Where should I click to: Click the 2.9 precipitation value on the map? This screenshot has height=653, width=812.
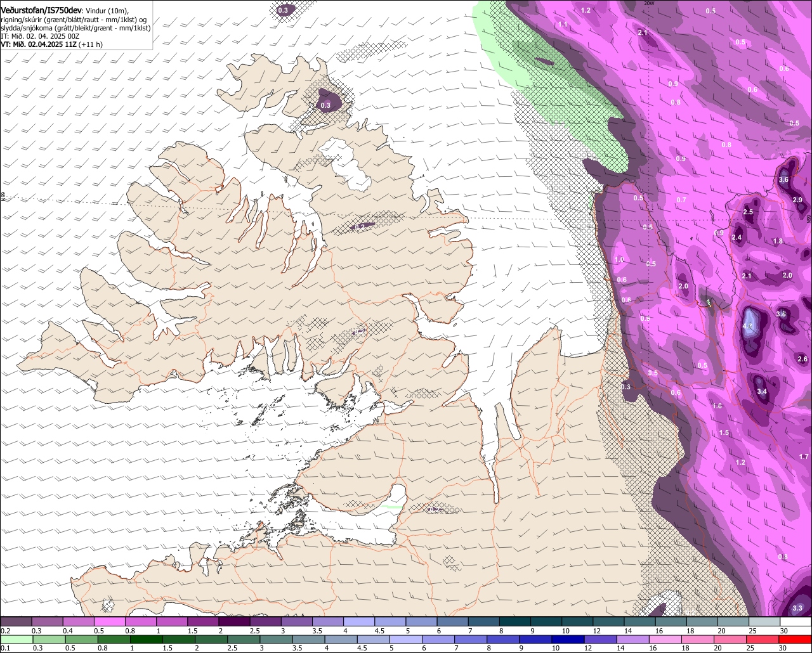(x=797, y=200)
